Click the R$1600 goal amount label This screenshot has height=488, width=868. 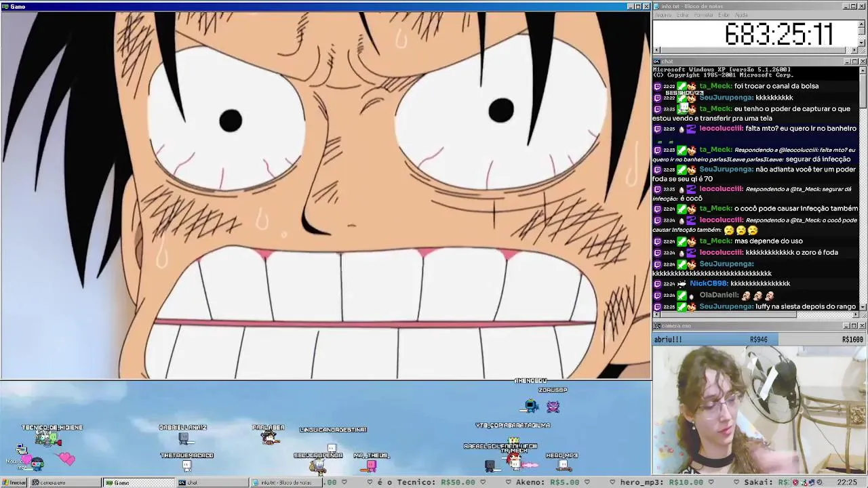coord(852,340)
